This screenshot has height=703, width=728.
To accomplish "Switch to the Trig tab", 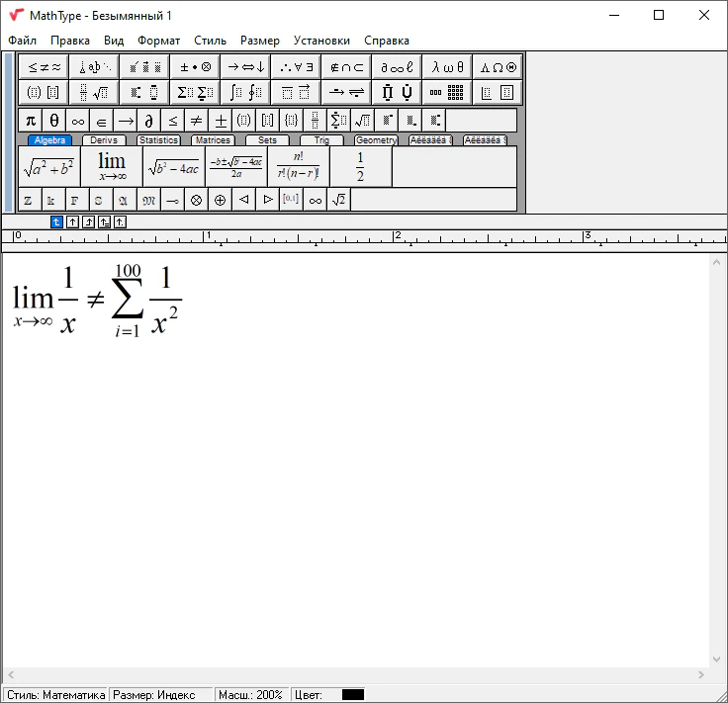I will [x=321, y=140].
